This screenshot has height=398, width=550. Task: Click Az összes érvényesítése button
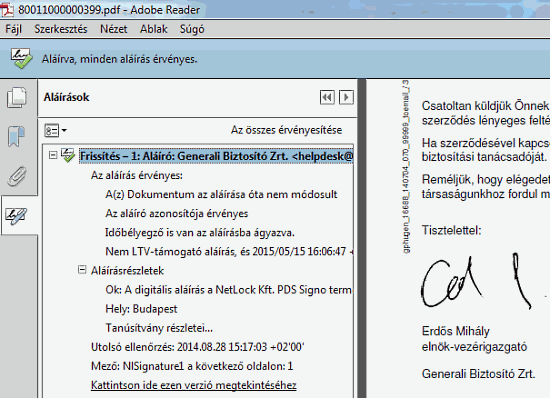[x=286, y=130]
